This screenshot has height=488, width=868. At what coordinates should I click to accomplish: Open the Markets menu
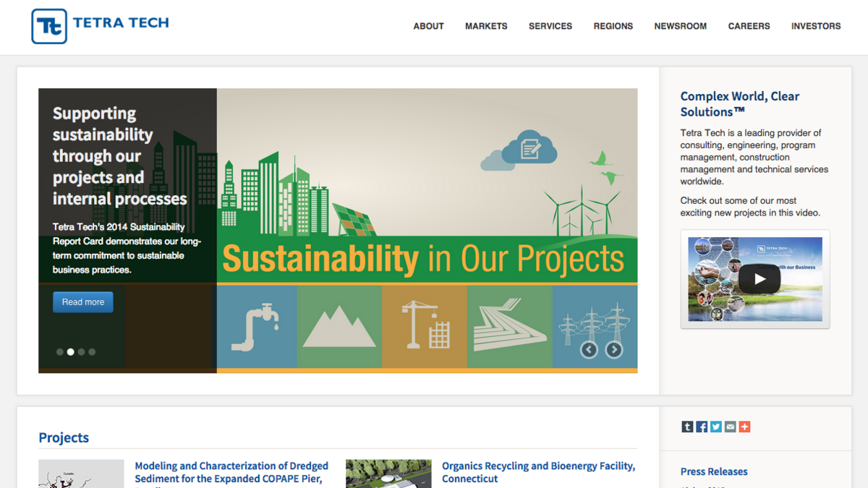[486, 26]
